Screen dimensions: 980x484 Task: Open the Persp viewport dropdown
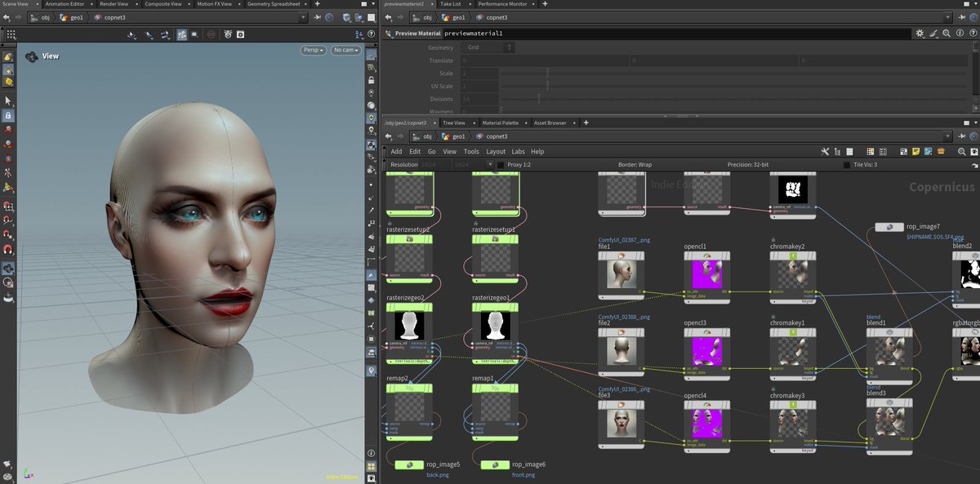pyautogui.click(x=313, y=51)
